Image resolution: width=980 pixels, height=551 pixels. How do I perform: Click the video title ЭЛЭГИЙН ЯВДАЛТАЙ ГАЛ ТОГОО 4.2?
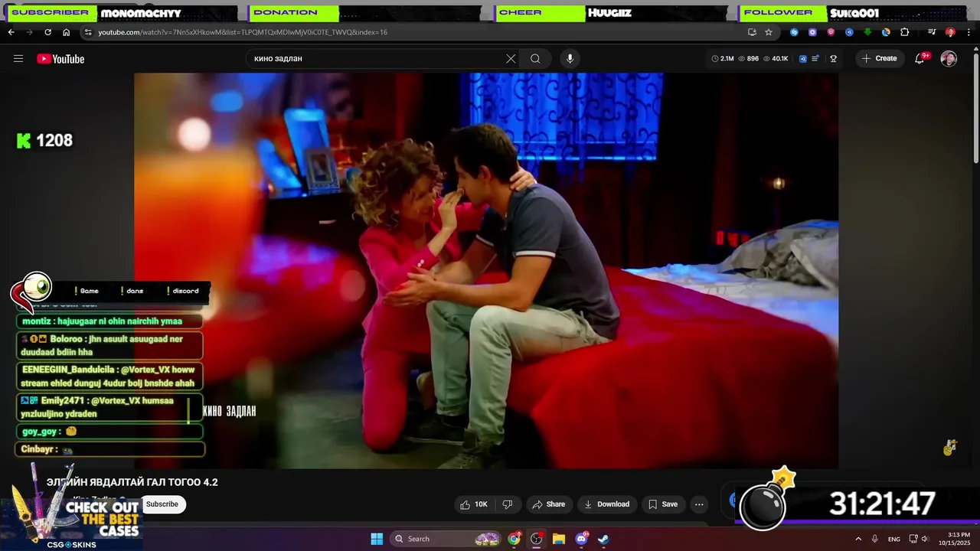[x=132, y=482]
